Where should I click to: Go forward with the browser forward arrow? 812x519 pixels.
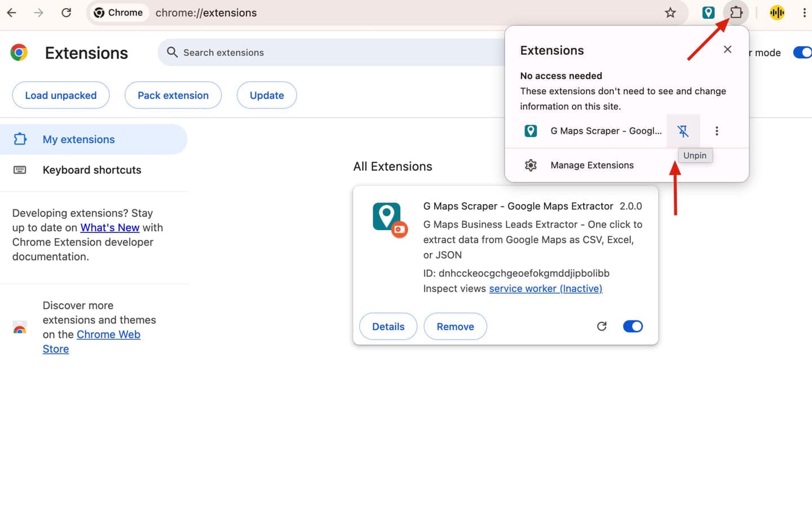click(x=38, y=12)
